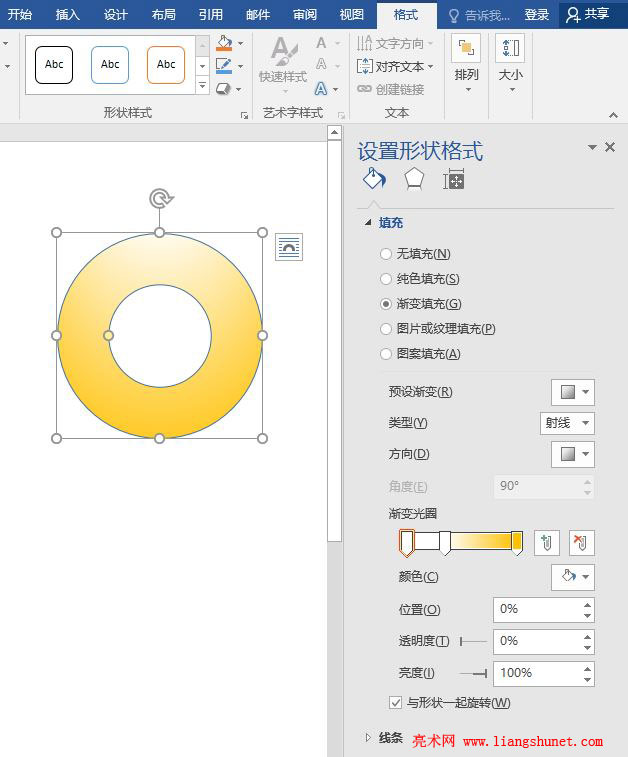Click the Shape Effects icon
This screenshot has height=757, width=628.
click(x=223, y=89)
